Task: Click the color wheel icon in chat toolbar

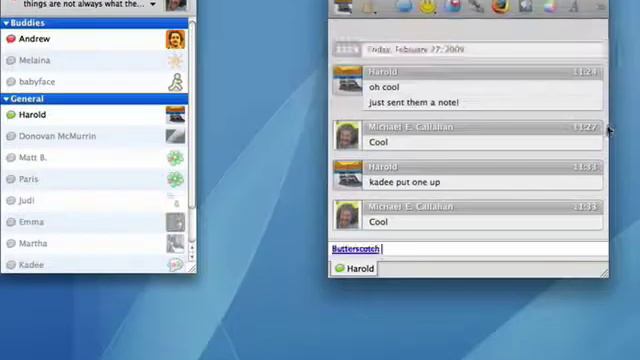Action: click(550, 7)
